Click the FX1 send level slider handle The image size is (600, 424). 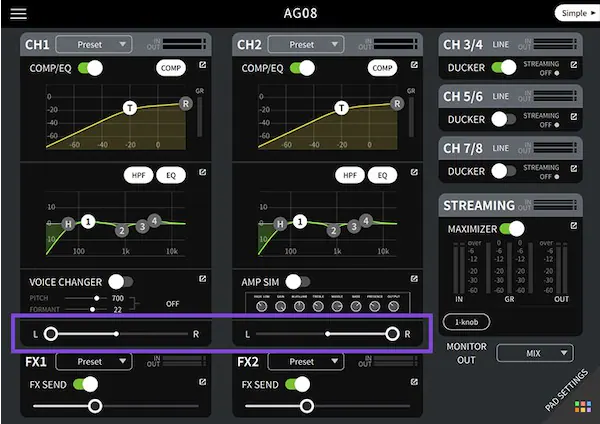coord(95,405)
